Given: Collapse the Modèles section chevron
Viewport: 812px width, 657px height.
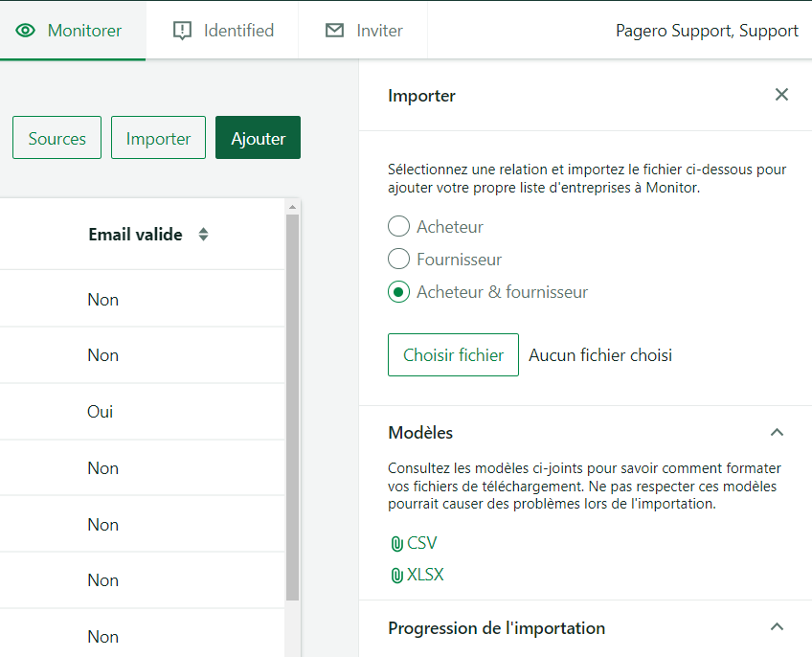Looking at the screenshot, I should [777, 432].
